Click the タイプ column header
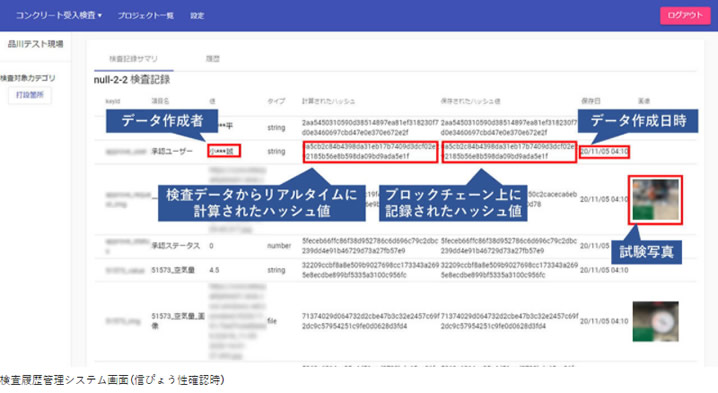718x393 pixels. pos(276,101)
